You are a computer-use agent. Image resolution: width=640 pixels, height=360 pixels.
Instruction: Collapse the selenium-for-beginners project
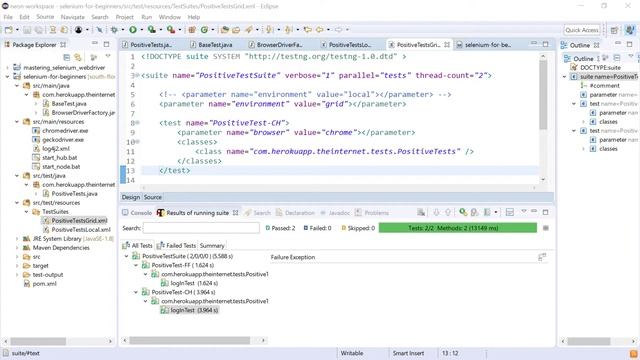7,77
